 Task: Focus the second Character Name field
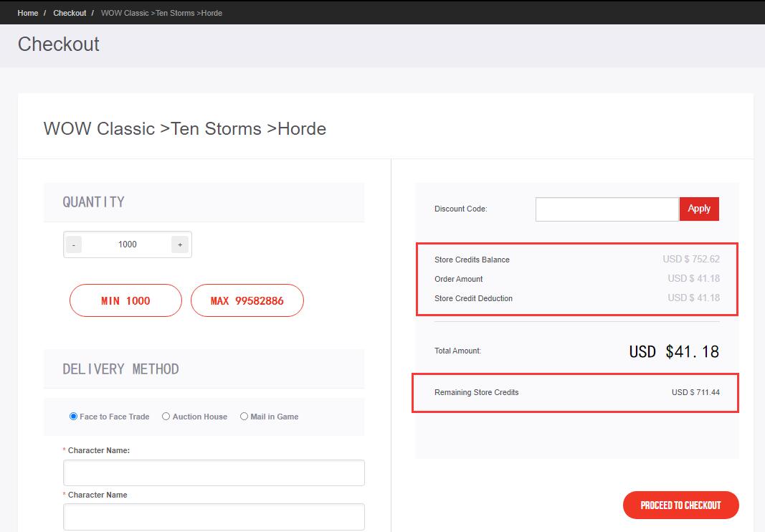coord(214,516)
